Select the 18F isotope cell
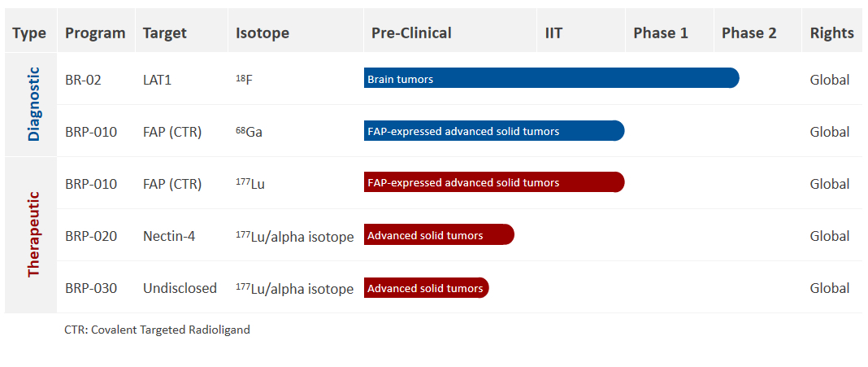The height and width of the screenshot is (367, 868). 244,80
